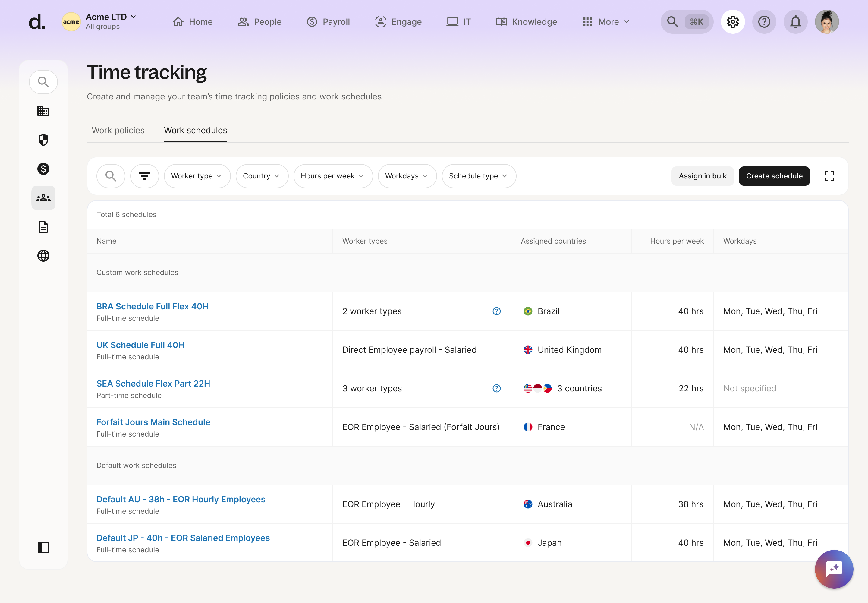Open the Hours per week filter
This screenshot has height=603, width=868.
click(333, 176)
